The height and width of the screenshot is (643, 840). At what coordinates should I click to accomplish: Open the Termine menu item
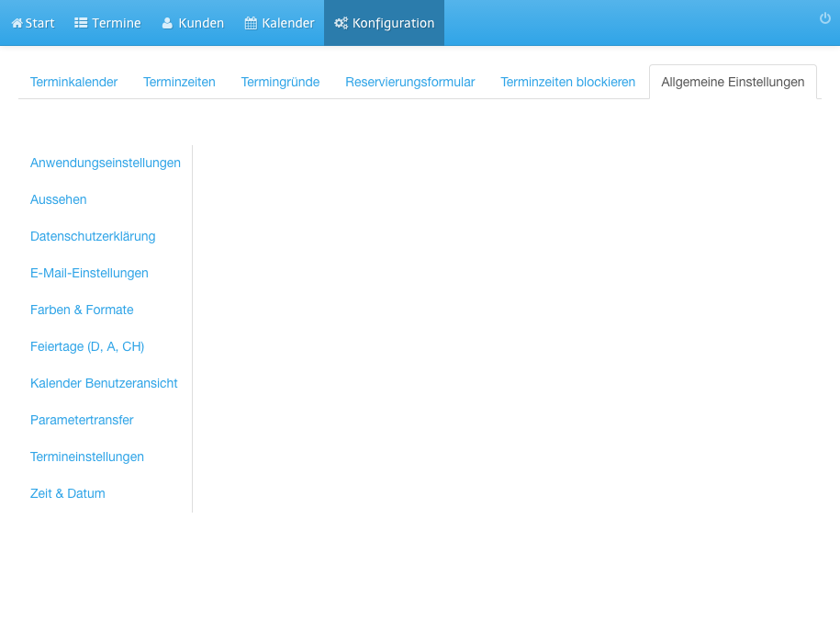coord(107,23)
